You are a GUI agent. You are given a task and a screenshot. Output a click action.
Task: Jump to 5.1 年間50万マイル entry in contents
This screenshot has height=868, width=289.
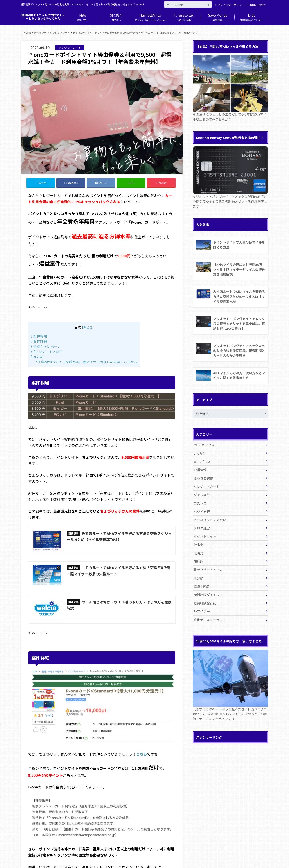pyautogui.click(x=86, y=362)
